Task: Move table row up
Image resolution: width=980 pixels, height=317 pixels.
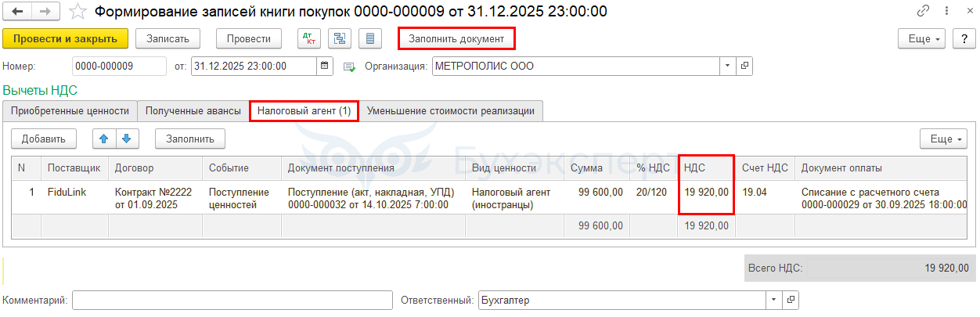Action: pos(104,139)
